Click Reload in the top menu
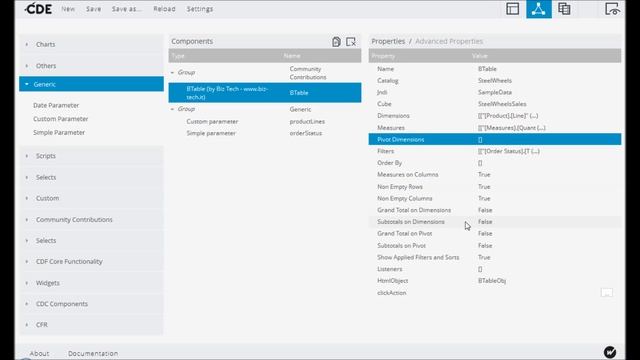This screenshot has width=640, height=360. tap(164, 9)
